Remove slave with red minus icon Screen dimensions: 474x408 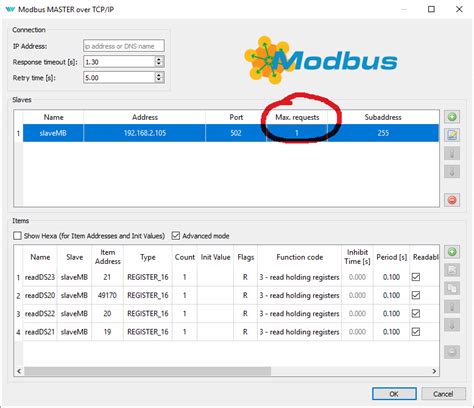(x=452, y=200)
